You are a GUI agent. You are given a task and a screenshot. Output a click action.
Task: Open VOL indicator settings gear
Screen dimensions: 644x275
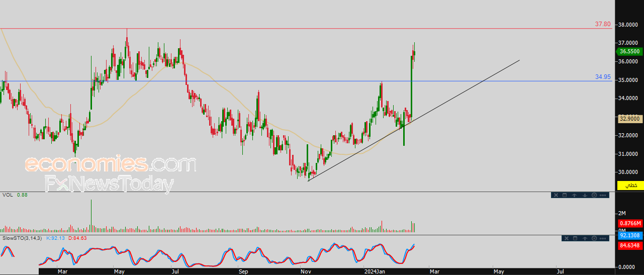click(x=594, y=195)
